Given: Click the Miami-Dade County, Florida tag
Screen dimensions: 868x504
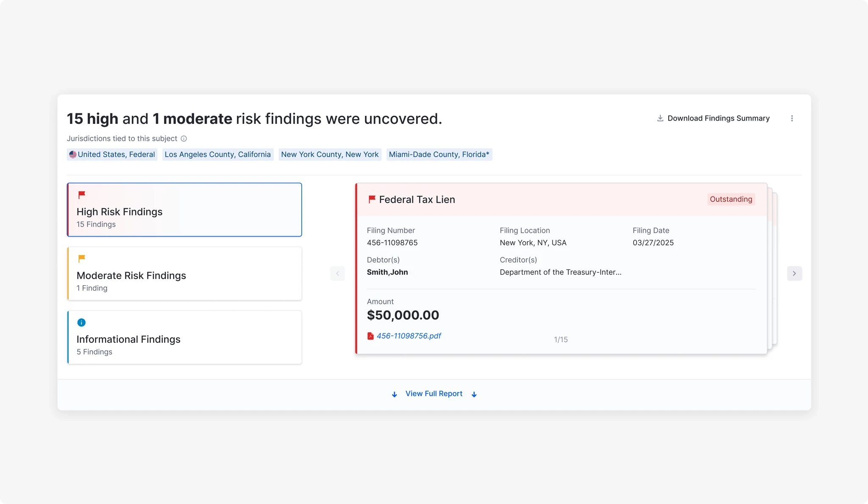Looking at the screenshot, I should (x=439, y=154).
